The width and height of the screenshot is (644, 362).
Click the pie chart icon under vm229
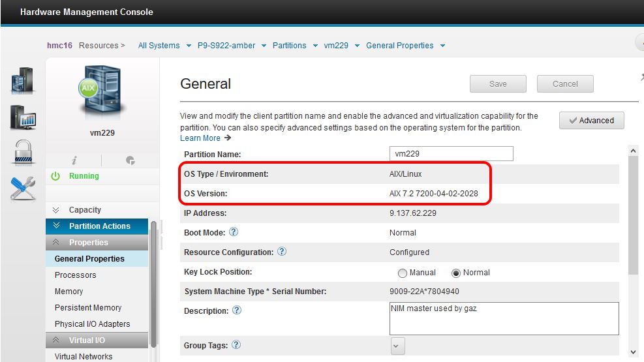pos(129,160)
